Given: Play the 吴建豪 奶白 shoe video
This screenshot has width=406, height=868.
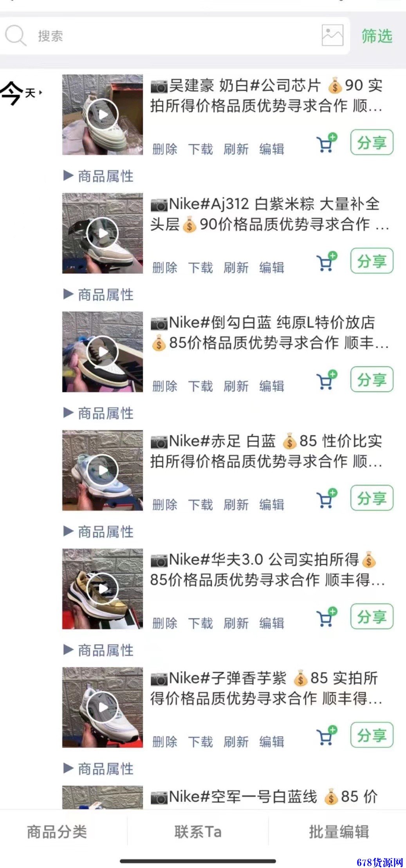Looking at the screenshot, I should pos(103,115).
